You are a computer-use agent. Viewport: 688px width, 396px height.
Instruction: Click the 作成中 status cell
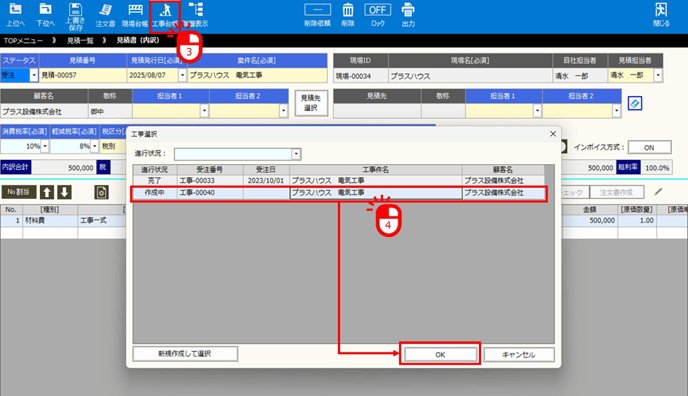[x=154, y=193]
